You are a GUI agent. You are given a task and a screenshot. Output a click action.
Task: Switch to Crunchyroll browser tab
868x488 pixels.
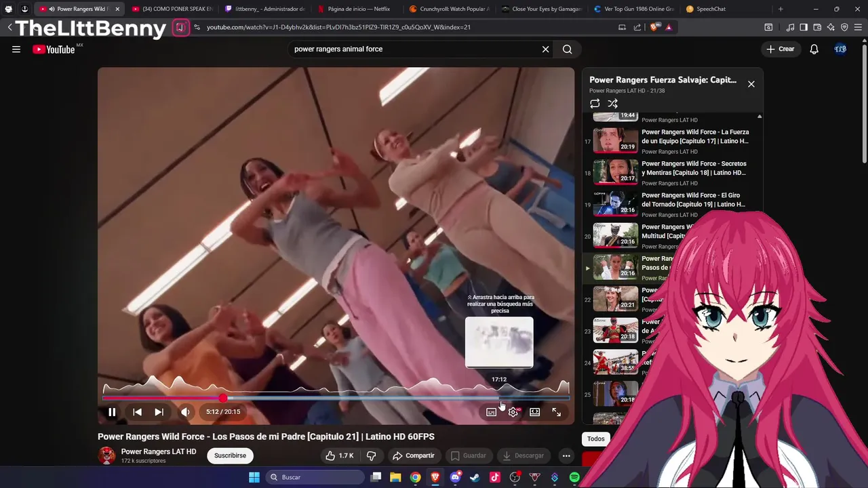pos(450,9)
